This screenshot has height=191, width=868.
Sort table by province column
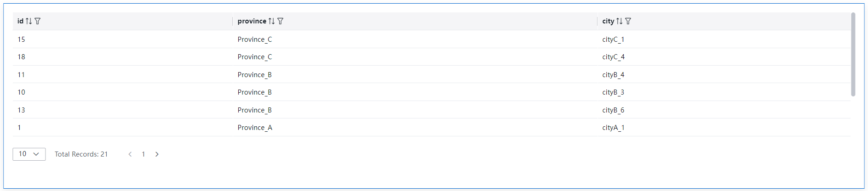pyautogui.click(x=271, y=21)
